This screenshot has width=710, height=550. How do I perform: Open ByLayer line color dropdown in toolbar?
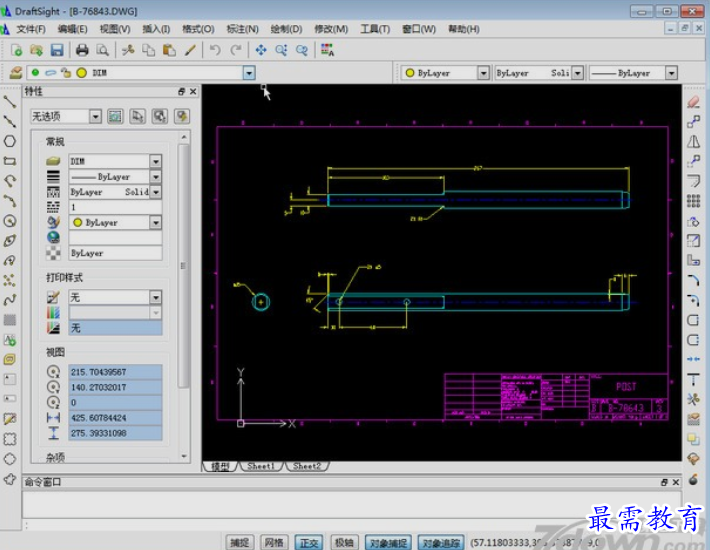(484, 73)
